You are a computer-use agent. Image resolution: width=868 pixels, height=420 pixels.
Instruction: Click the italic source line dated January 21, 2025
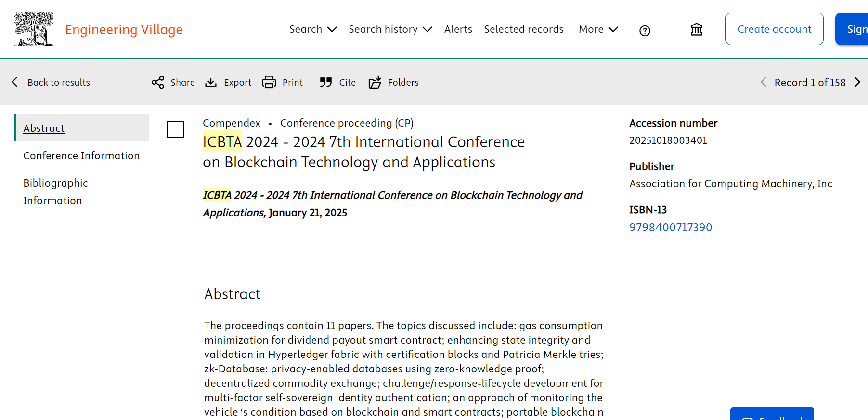[393, 204]
